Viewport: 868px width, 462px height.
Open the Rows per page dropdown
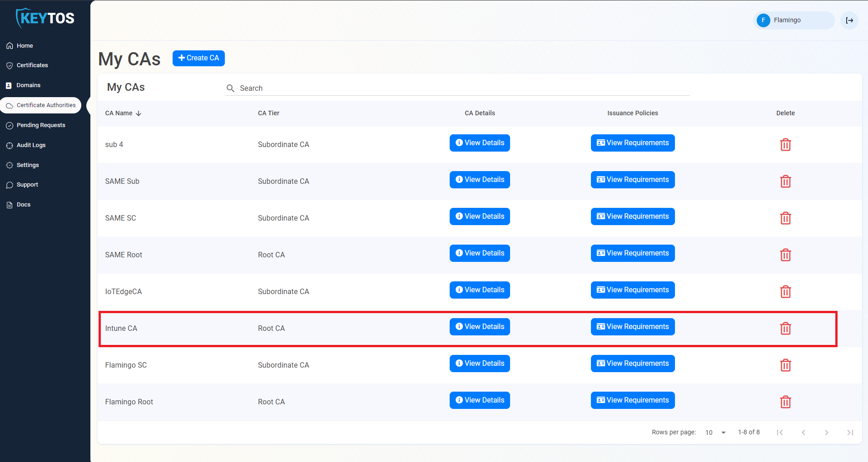pos(714,432)
